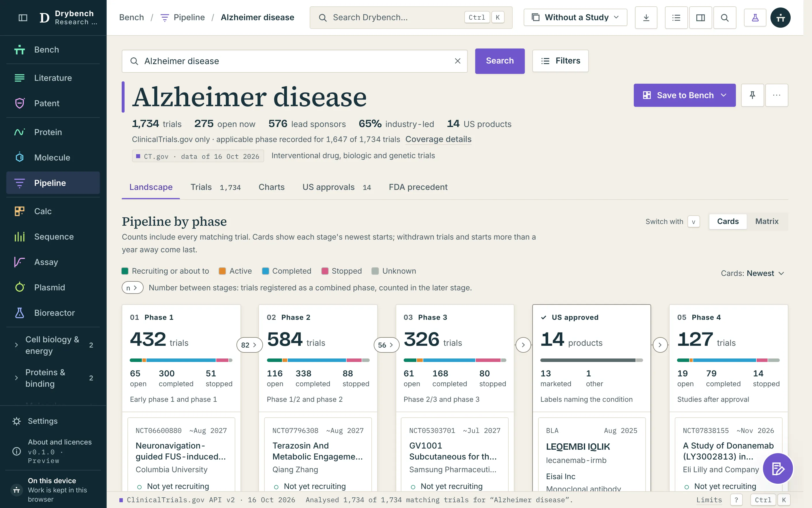
Task: Switch to the FDA precedent tab
Action: point(418,187)
